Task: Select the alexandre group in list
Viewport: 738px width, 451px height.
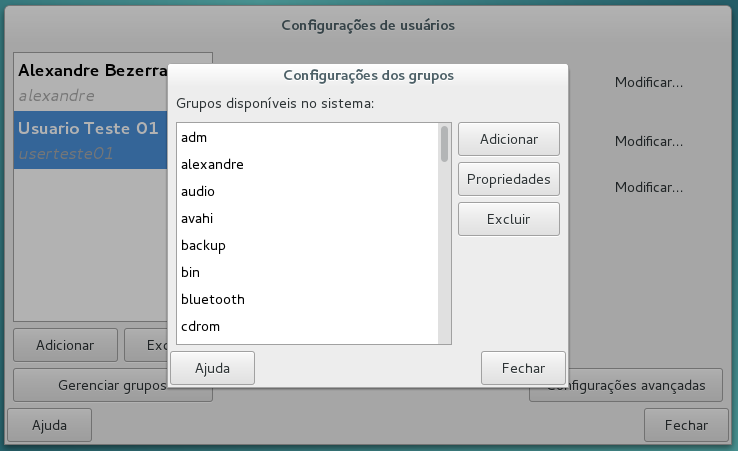Action: (307, 164)
